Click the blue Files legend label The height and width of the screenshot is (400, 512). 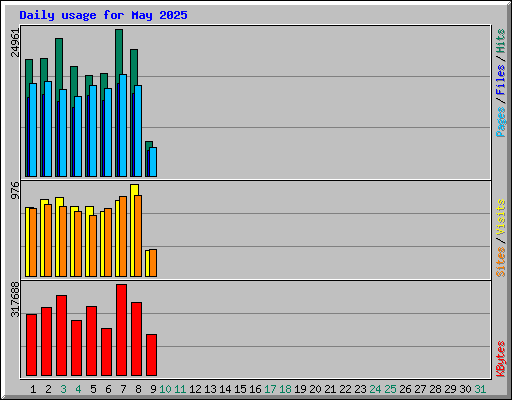click(x=500, y=80)
